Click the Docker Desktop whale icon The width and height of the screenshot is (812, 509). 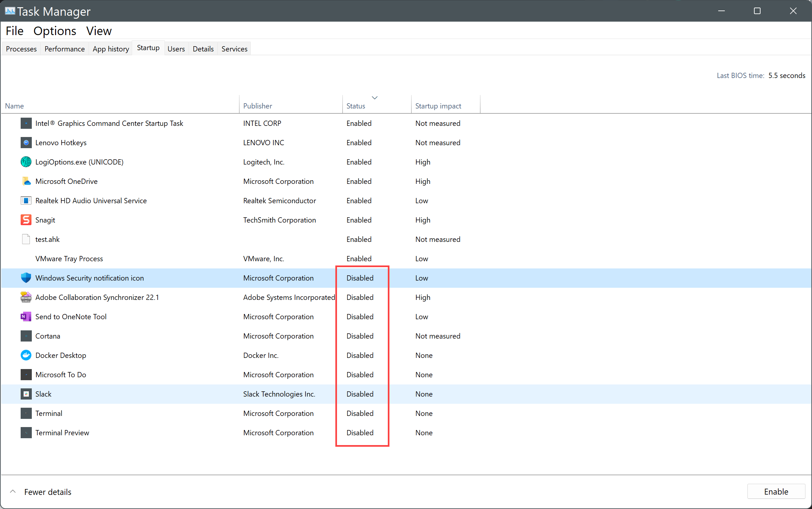26,356
